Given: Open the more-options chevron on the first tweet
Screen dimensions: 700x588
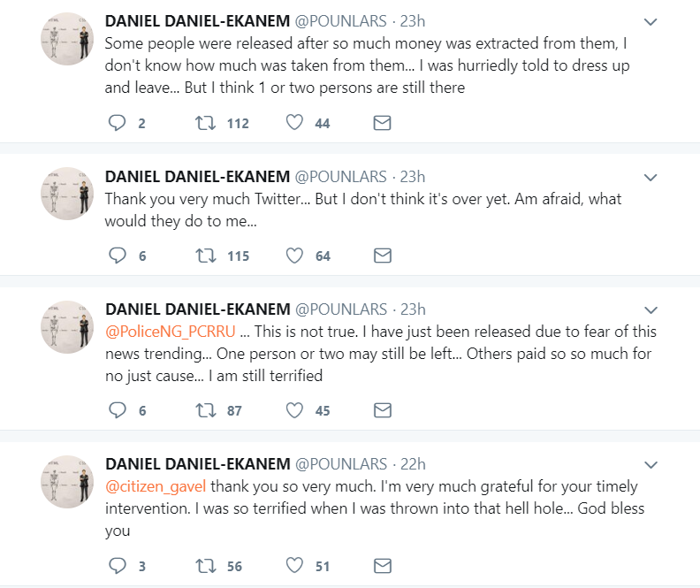Looking at the screenshot, I should tap(651, 22).
